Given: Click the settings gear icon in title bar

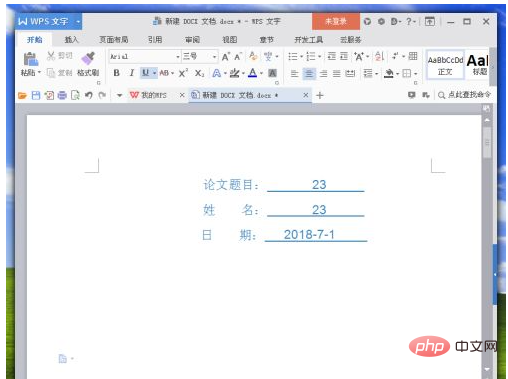Looking at the screenshot, I should tap(381, 22).
